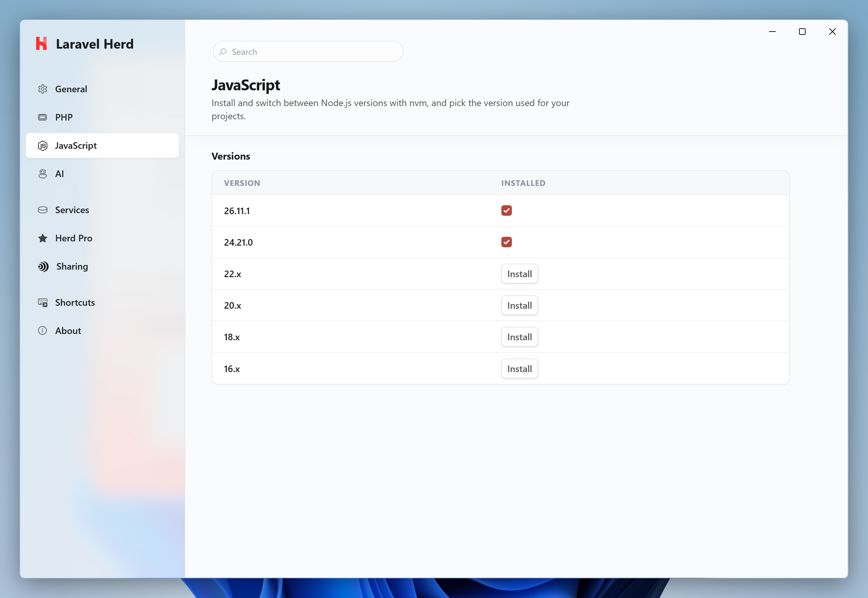Screen dimensions: 868x598
Task: Click the VERSION column header
Action: pos(242,183)
